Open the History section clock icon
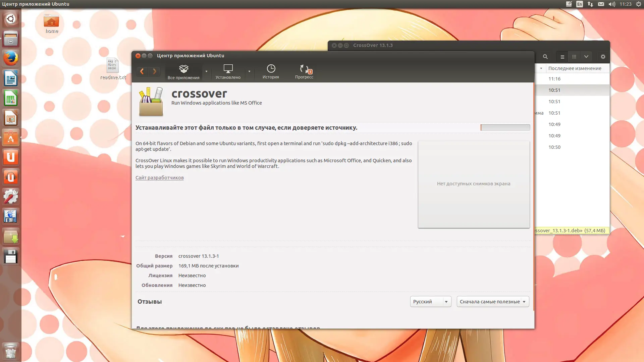 (271, 69)
